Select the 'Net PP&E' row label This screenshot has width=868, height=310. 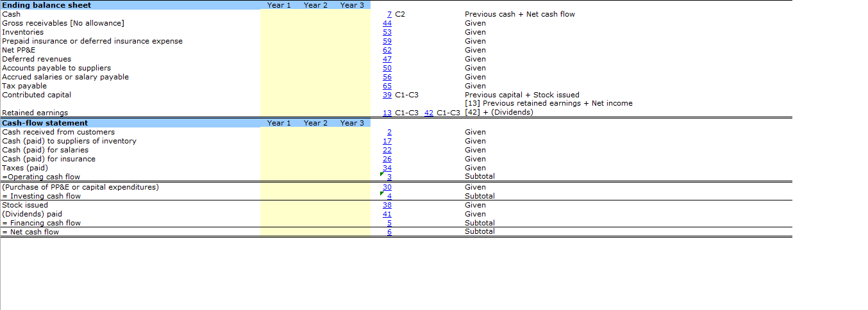click(17, 50)
